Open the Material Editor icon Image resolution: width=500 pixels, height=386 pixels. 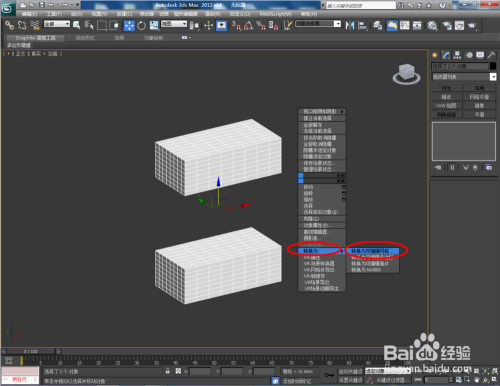(x=432, y=25)
